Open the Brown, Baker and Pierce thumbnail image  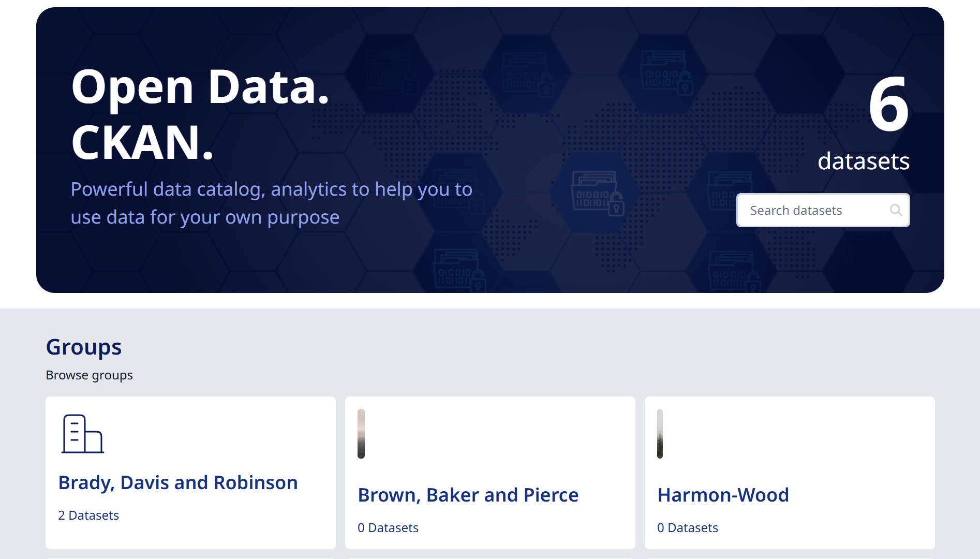[x=361, y=434]
